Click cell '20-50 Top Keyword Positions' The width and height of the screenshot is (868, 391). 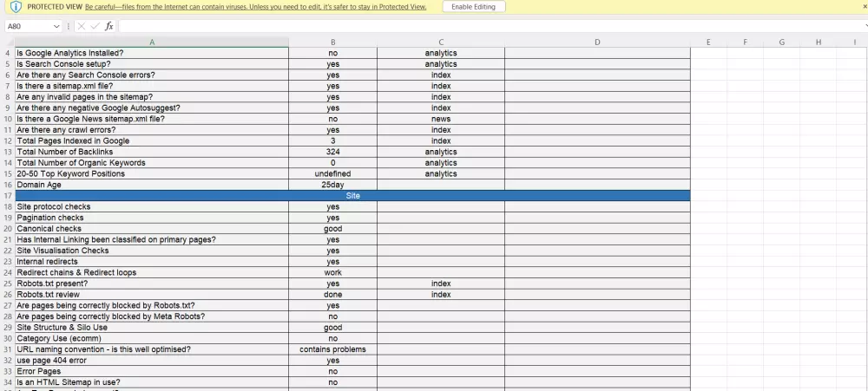pyautogui.click(x=152, y=173)
